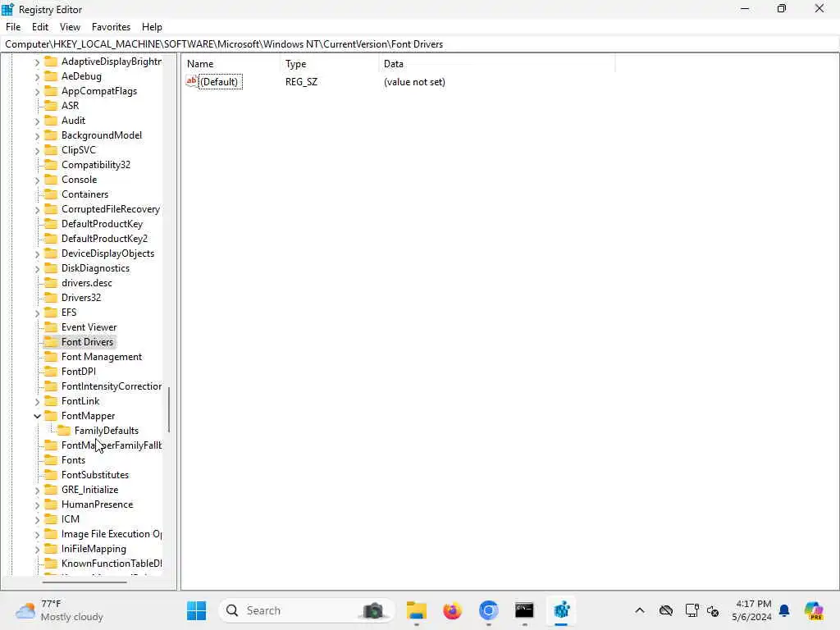Click the string value icon next to (Default)
This screenshot has width=840, height=630.
click(191, 81)
